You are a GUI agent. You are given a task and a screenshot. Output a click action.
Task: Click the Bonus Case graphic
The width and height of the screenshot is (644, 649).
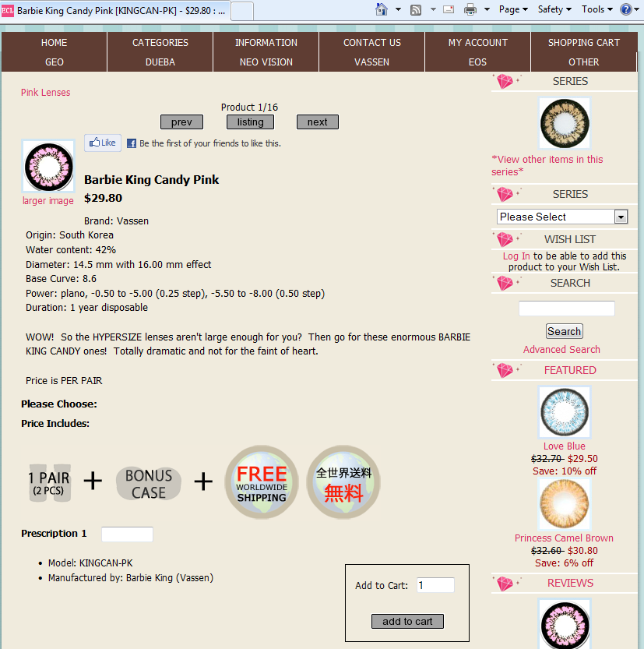(149, 483)
